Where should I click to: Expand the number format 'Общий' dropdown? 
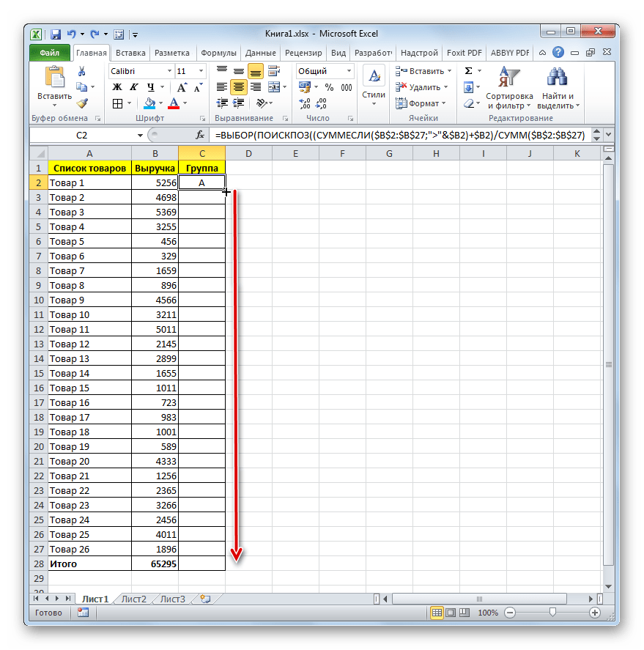coord(349,71)
